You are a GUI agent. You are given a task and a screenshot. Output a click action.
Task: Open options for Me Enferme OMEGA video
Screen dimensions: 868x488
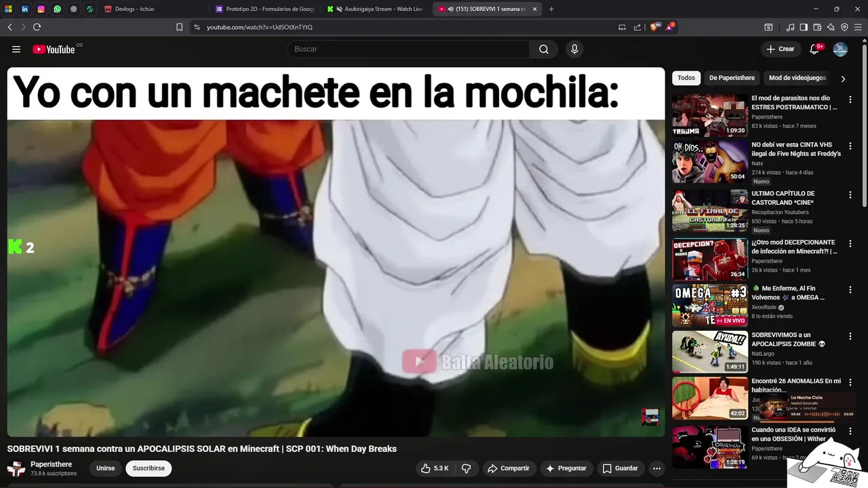850,289
